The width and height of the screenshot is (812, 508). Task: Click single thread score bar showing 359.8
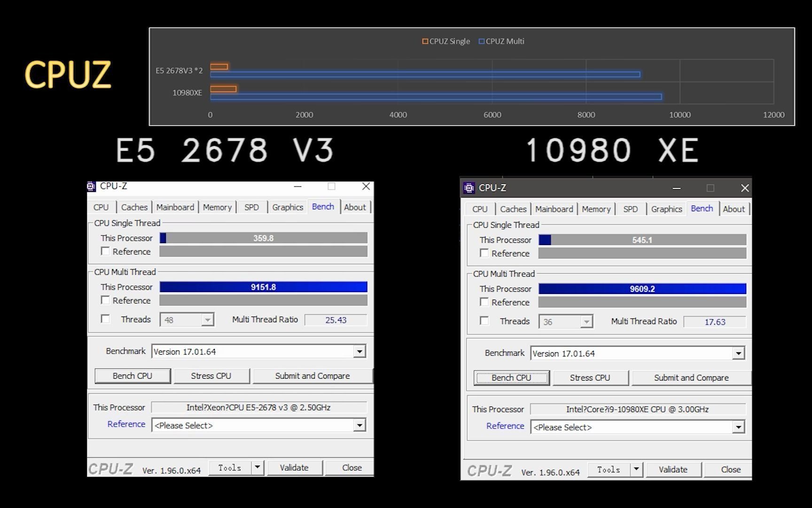264,238
